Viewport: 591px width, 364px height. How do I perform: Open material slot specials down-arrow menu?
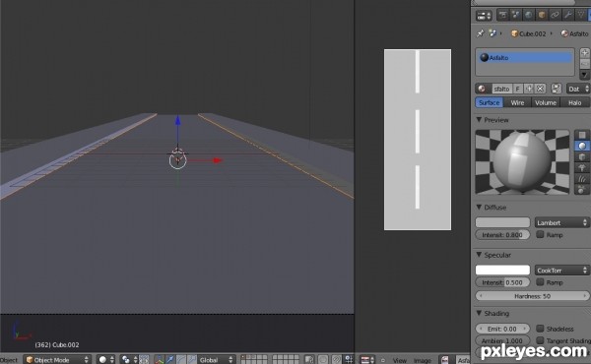(584, 74)
